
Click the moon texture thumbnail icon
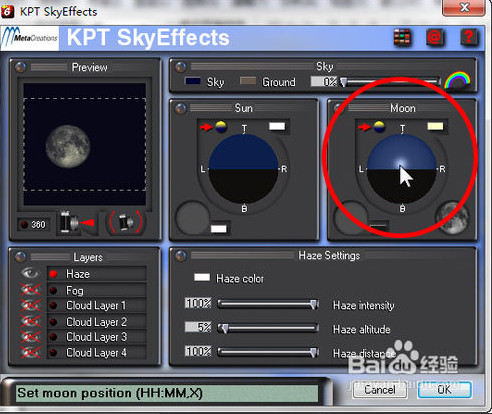452,217
